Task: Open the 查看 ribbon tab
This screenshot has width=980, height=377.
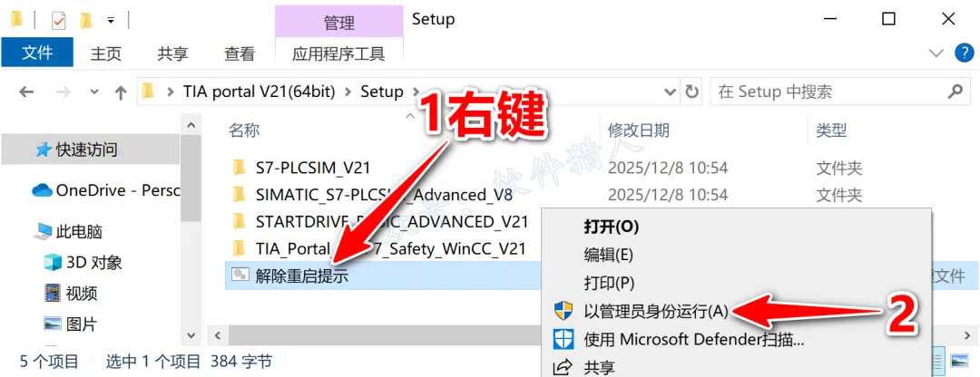Action: click(240, 53)
